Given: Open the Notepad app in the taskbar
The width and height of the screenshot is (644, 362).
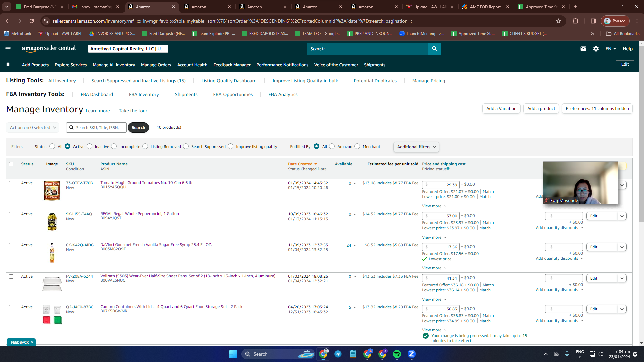Looking at the screenshot, I should [353, 354].
